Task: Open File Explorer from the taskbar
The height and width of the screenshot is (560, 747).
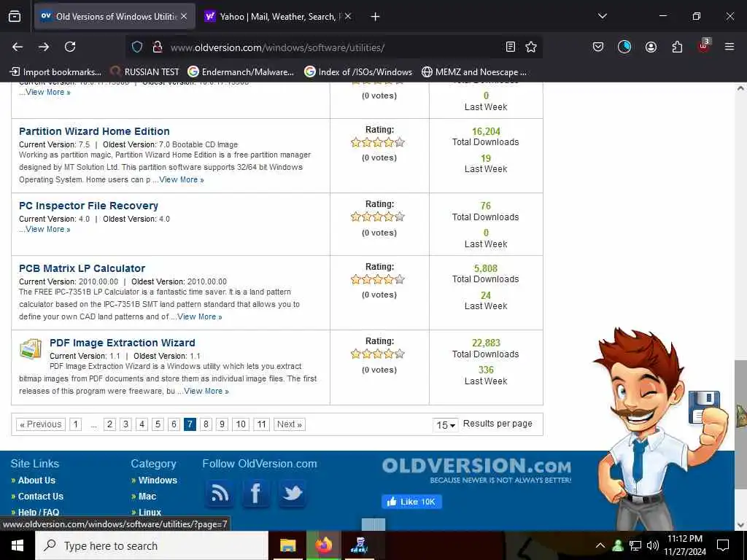Action: click(287, 545)
